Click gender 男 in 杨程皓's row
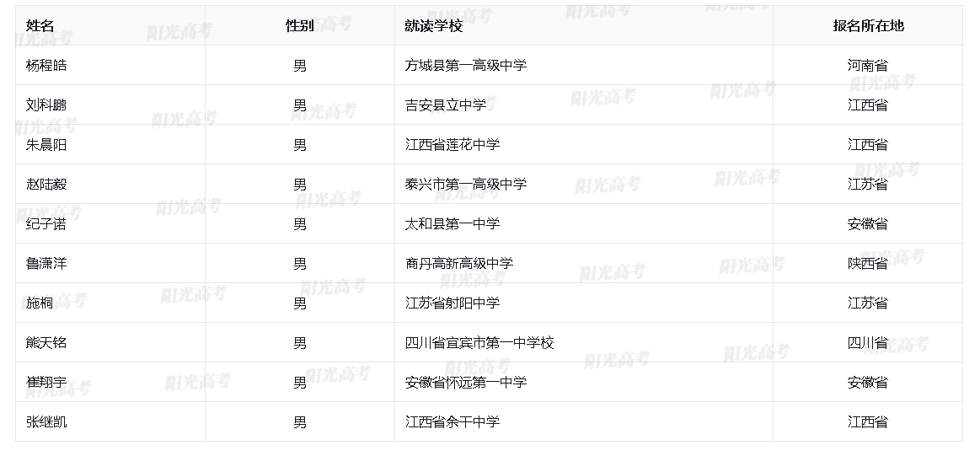 click(300, 65)
